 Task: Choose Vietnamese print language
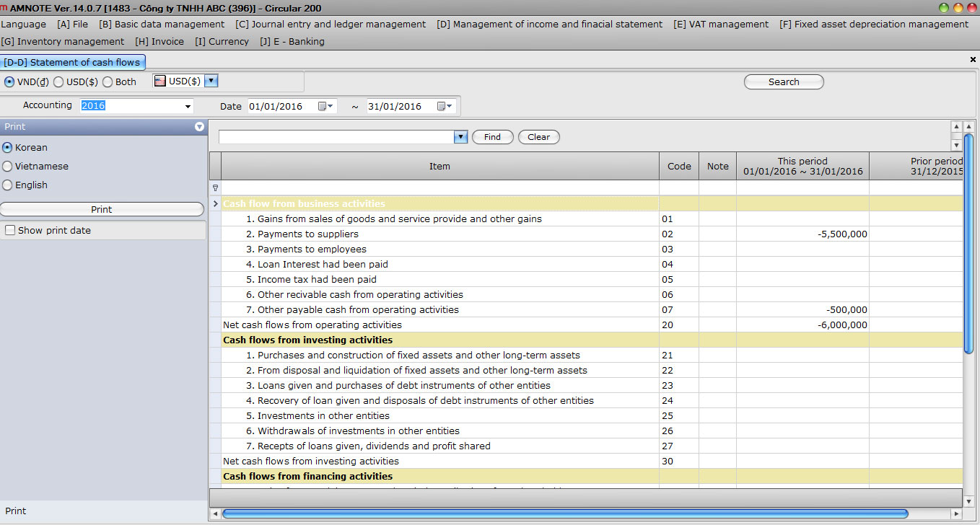[x=7, y=167]
